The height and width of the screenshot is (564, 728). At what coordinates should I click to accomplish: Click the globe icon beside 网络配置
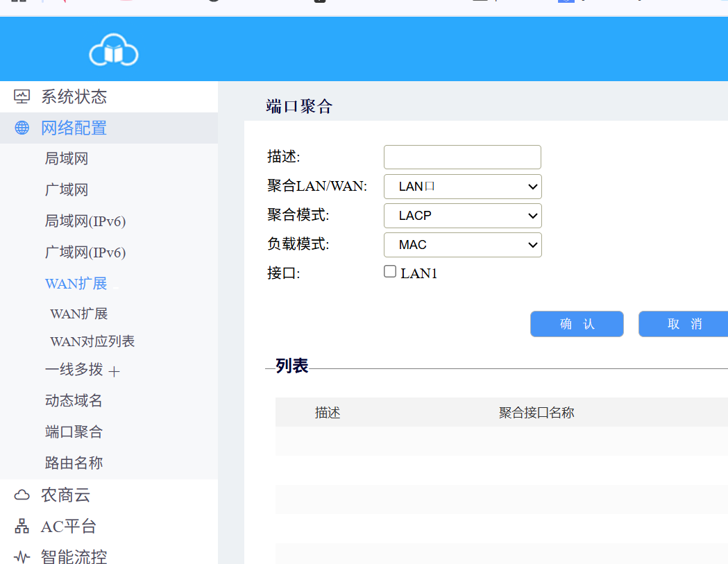coord(22,128)
